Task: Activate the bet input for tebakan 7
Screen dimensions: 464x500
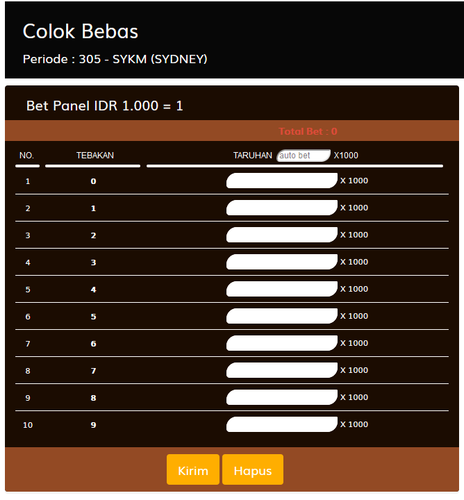Action: pos(282,370)
